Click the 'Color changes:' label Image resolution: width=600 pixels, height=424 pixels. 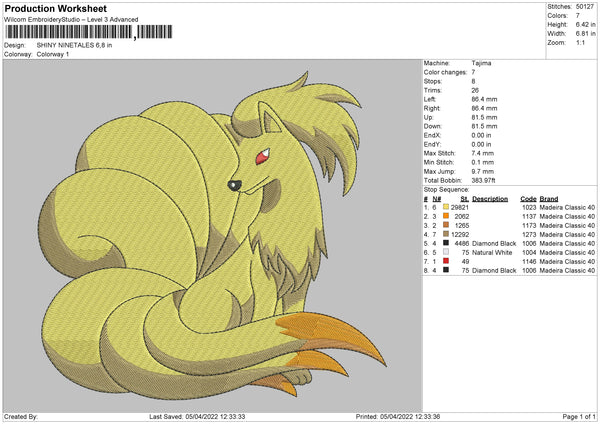pyautogui.click(x=445, y=72)
